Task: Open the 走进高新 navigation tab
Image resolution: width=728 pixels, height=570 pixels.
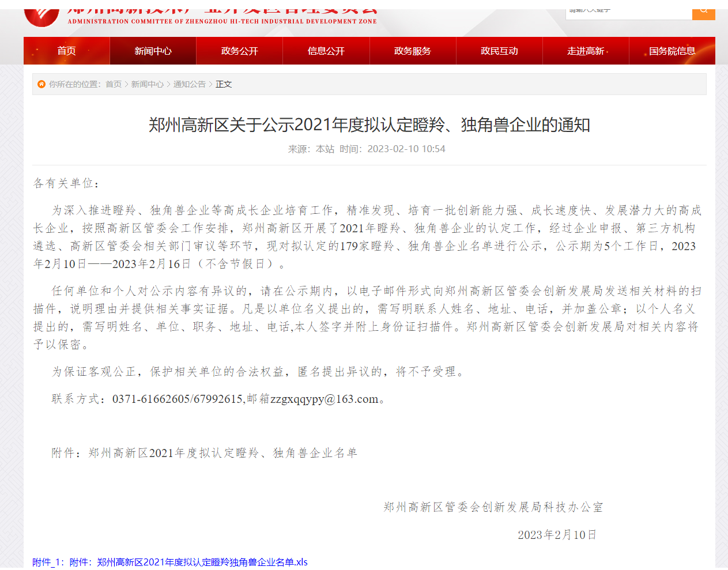Action: (586, 51)
